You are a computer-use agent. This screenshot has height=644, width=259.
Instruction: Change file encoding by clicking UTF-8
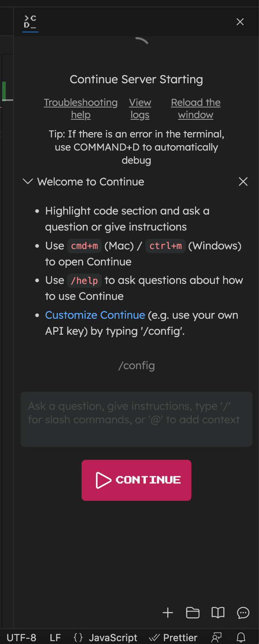(x=21, y=637)
